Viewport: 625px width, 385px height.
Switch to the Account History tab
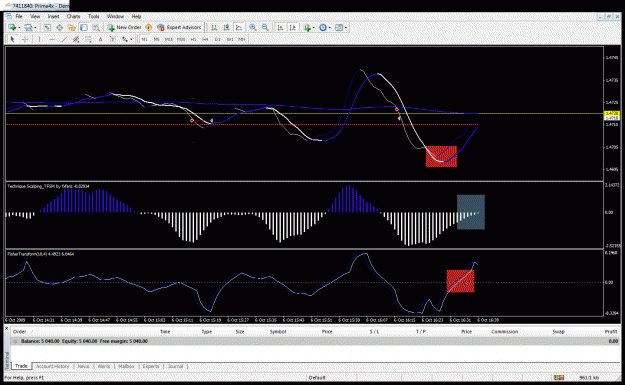pyautogui.click(x=53, y=366)
